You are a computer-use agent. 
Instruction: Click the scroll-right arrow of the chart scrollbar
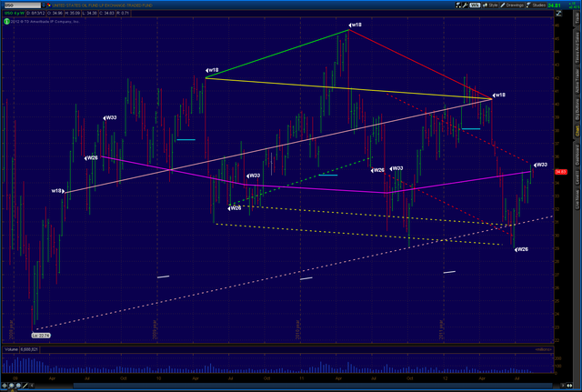(563, 386)
